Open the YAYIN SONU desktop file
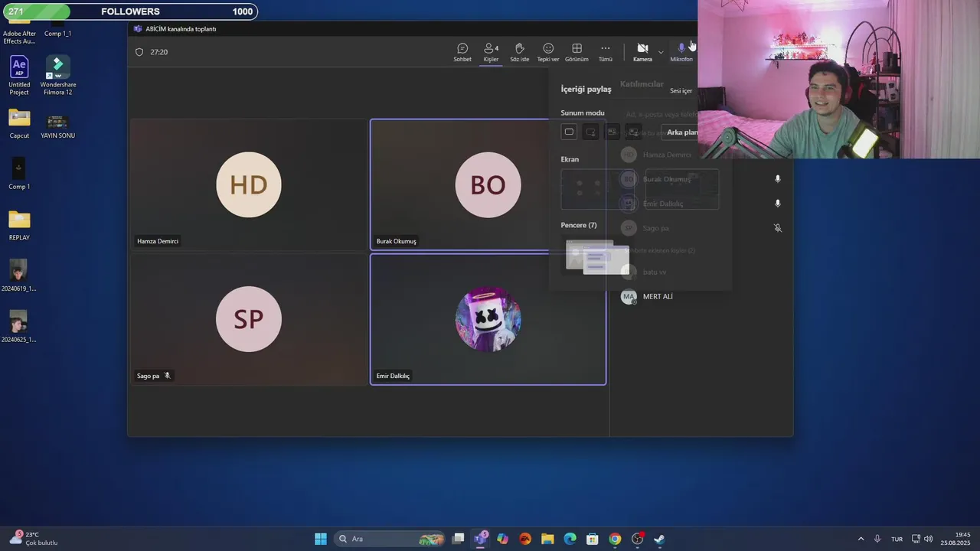This screenshot has height=551, width=980. [57, 125]
